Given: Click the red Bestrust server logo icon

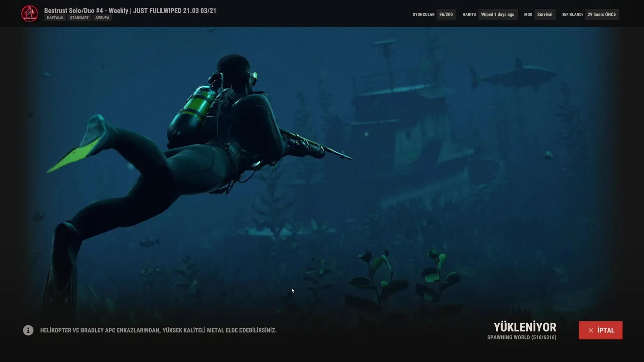Looking at the screenshot, I should pyautogui.click(x=30, y=14).
